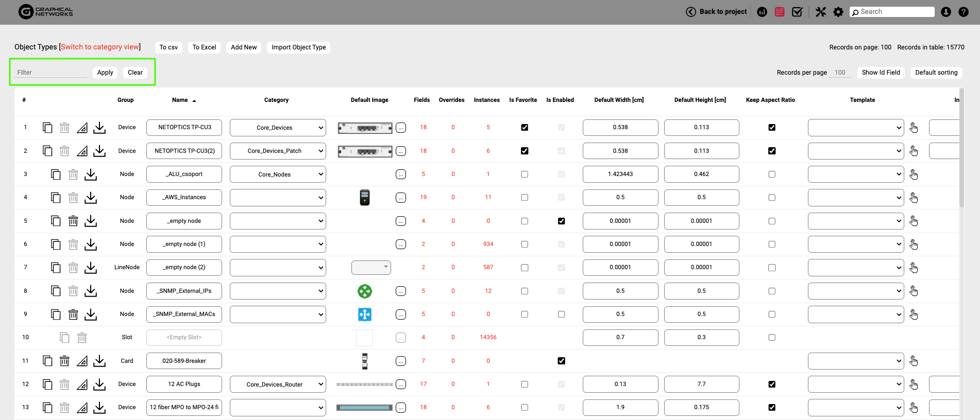The image size is (980, 420).
Task: Click the copy icon in row 1
Action: tap(47, 128)
